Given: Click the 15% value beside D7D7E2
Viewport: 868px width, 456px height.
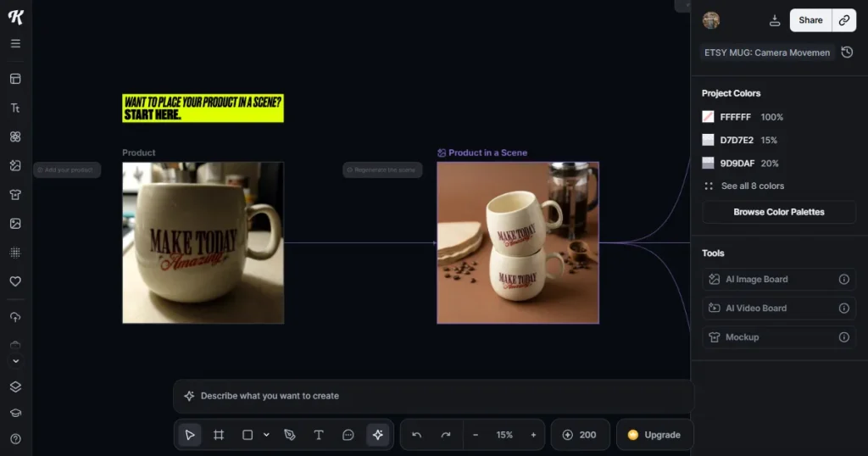Looking at the screenshot, I should click(769, 140).
